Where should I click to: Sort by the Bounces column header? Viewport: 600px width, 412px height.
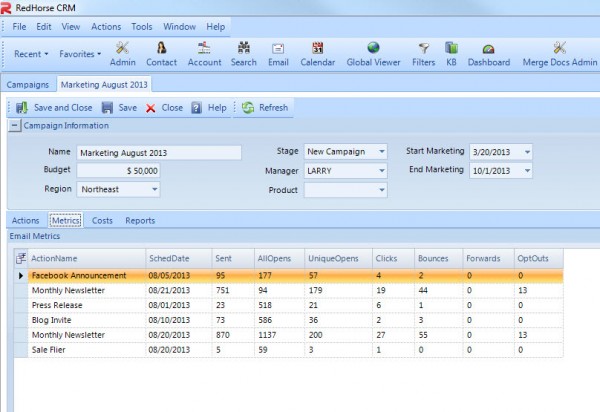click(439, 259)
